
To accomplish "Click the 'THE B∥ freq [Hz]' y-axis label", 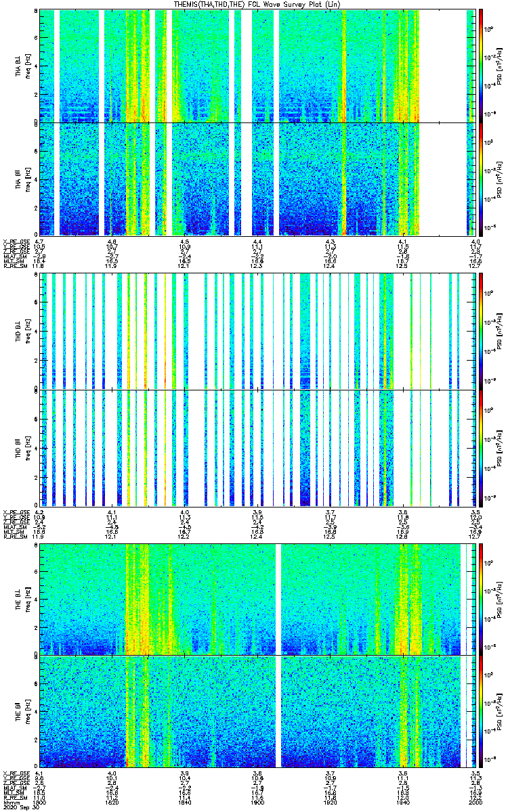I will 24,712.
